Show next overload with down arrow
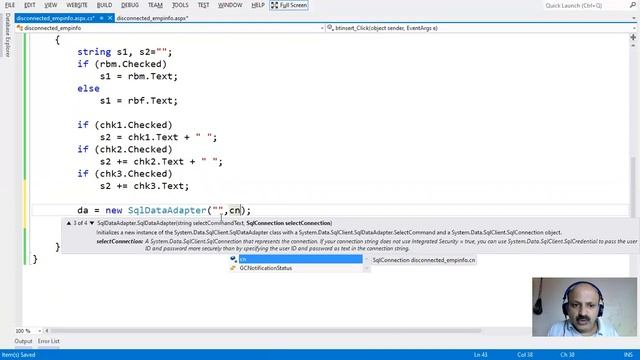Screen dimensions: 640x360 point(92,223)
